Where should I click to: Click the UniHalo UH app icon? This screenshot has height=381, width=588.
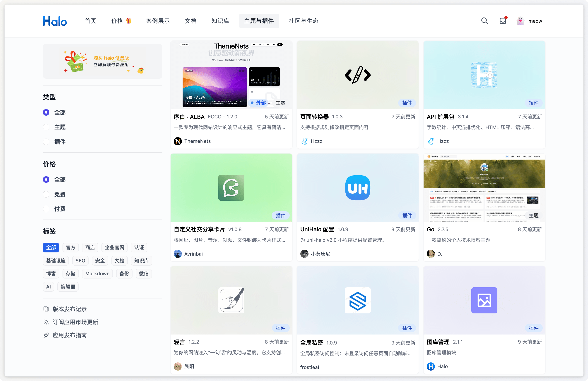(357, 188)
